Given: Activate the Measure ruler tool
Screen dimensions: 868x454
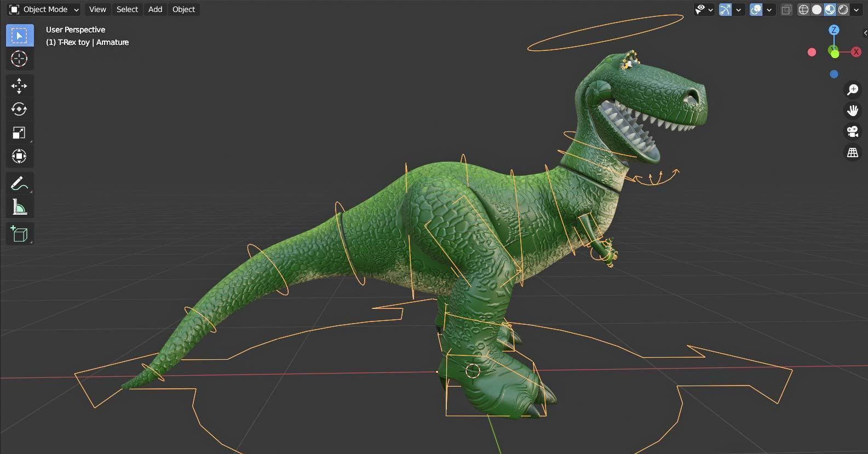Looking at the screenshot, I should tap(20, 207).
